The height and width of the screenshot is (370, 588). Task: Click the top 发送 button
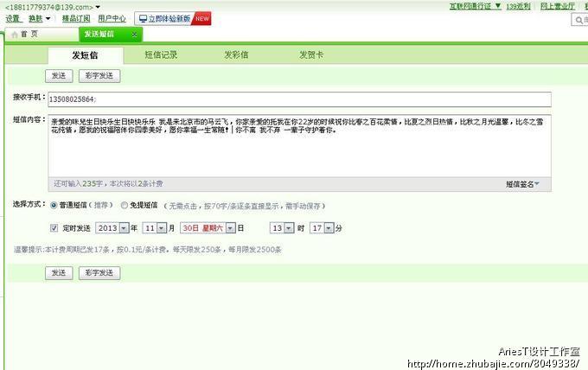click(x=59, y=76)
